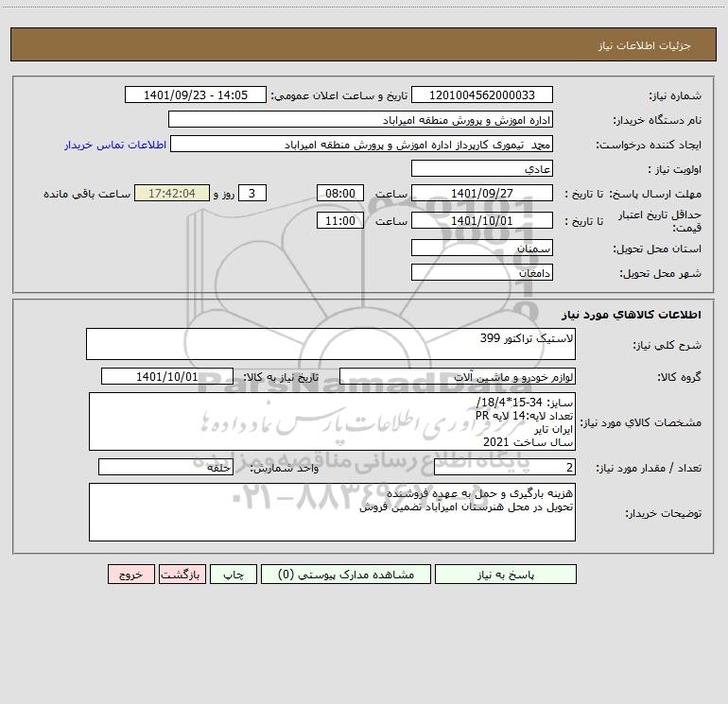
Task: Click the بازگشت back button
Action: click(x=182, y=574)
